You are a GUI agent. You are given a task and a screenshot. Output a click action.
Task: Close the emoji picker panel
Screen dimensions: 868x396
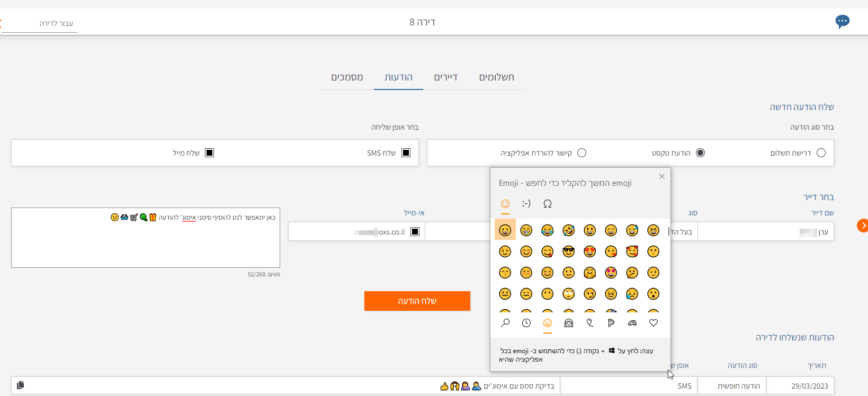(x=661, y=176)
